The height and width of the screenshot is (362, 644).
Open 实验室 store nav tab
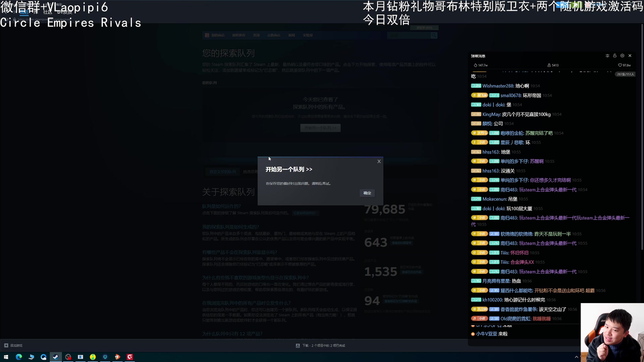click(308, 35)
